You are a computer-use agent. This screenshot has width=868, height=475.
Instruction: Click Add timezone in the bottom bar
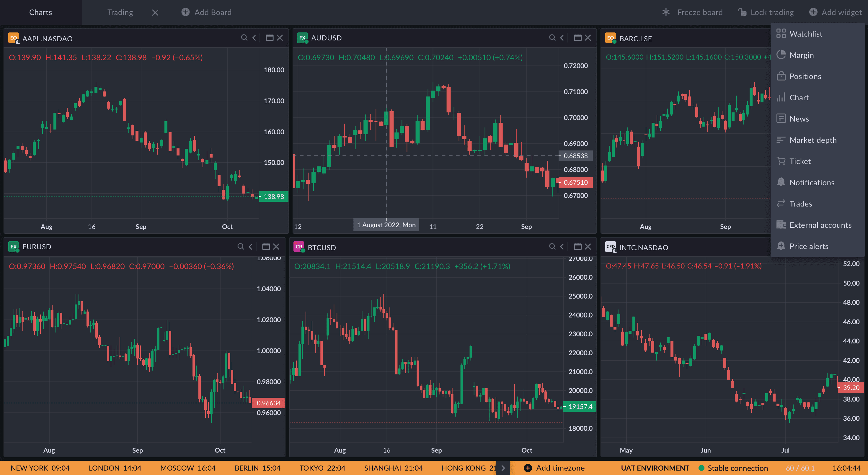[554, 468]
